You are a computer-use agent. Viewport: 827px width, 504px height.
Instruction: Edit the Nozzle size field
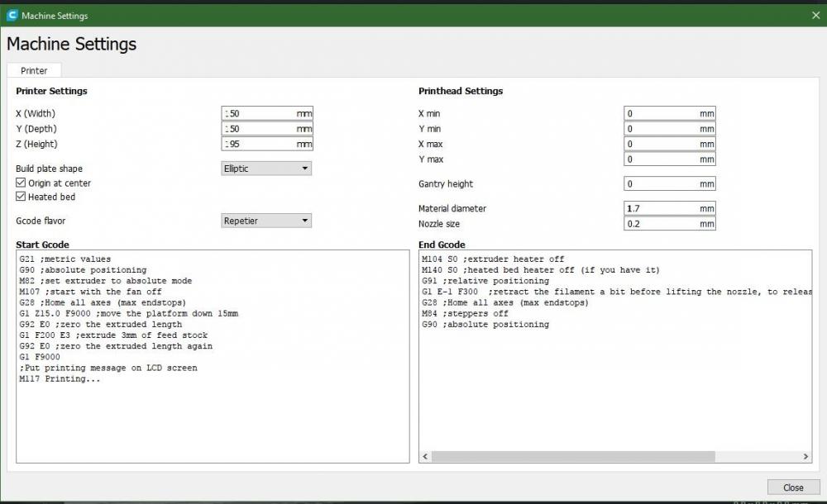point(669,224)
